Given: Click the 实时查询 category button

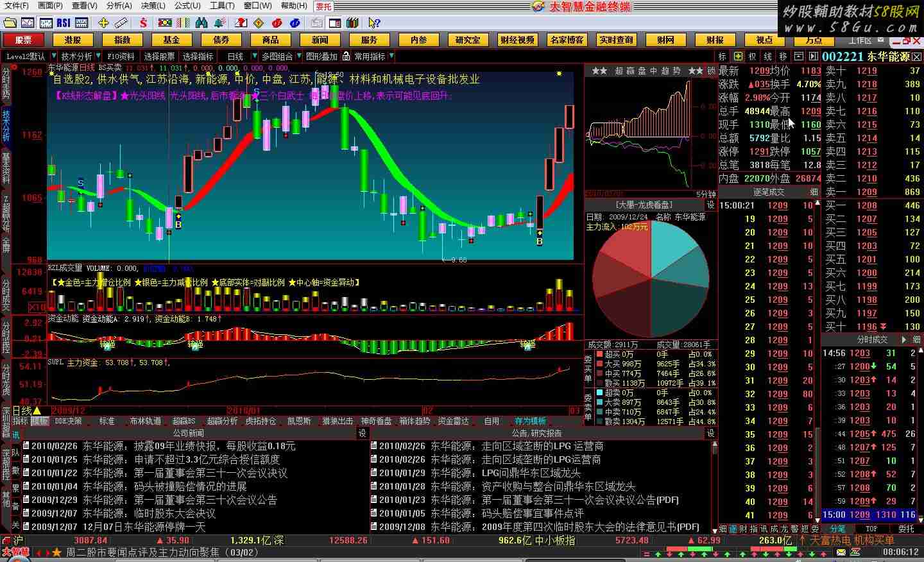Looking at the screenshot, I should 616,40.
